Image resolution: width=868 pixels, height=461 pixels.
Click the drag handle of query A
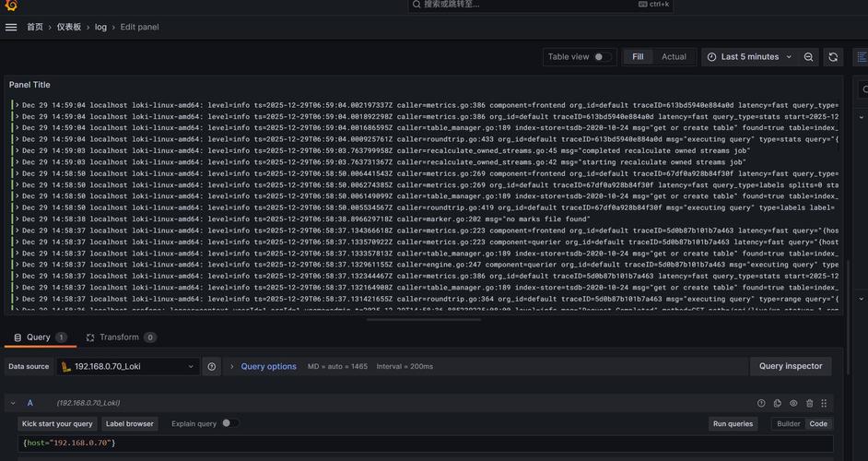click(x=824, y=404)
